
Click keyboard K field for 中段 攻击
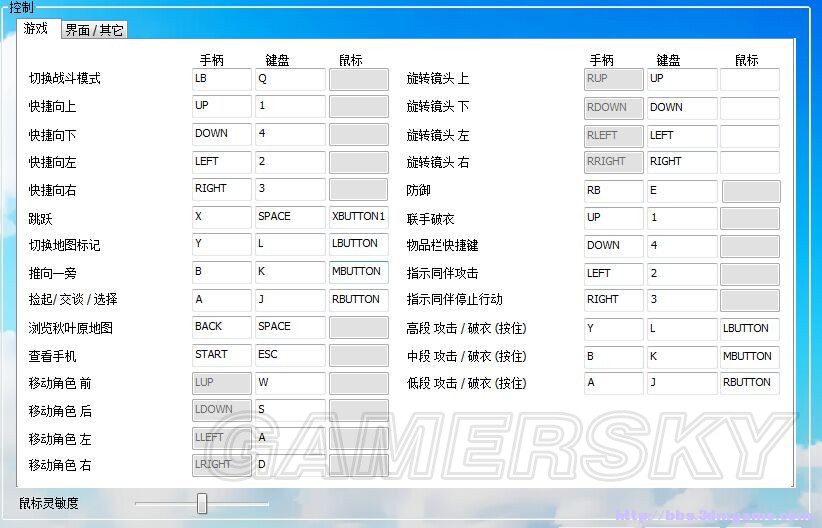682,357
